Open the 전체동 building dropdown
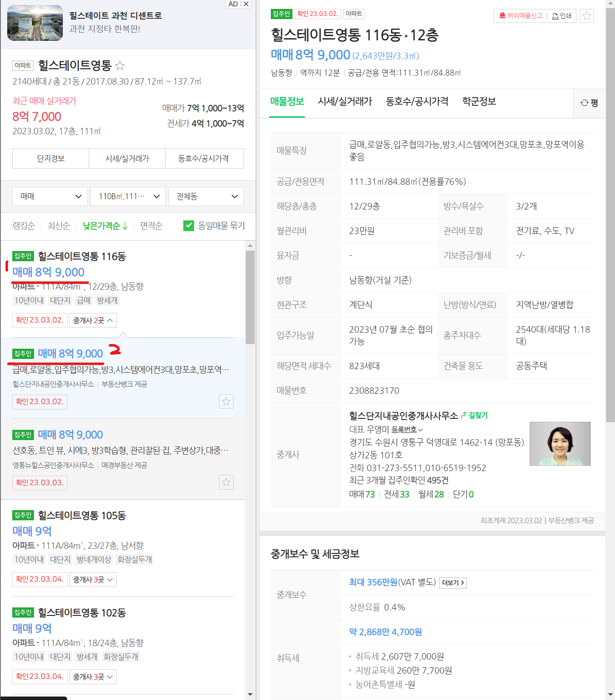615x700 pixels. 206,196
